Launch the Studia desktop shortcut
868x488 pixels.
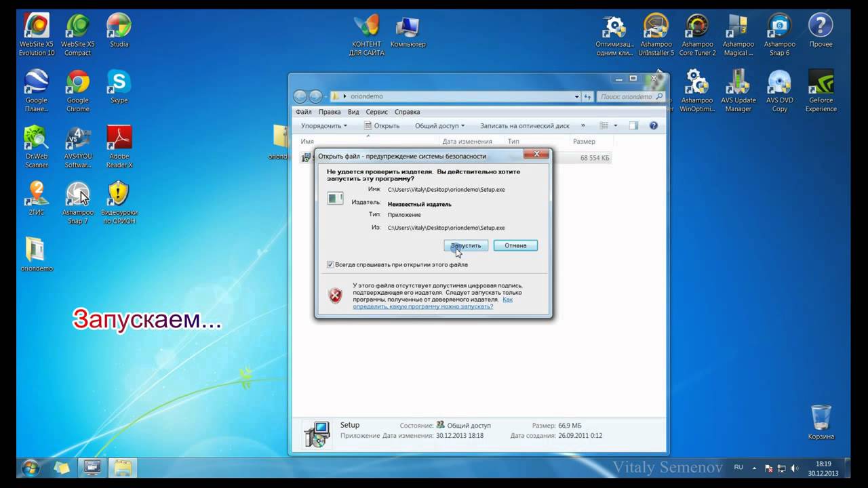(x=119, y=30)
